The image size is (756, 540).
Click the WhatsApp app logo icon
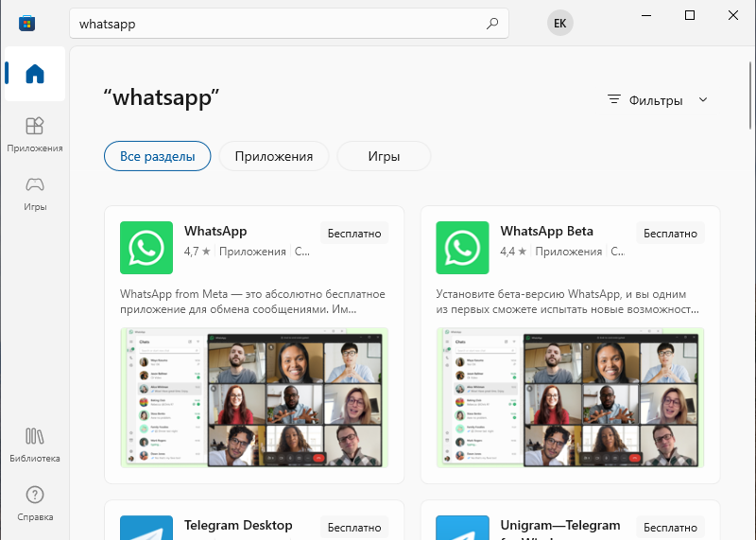click(x=146, y=248)
